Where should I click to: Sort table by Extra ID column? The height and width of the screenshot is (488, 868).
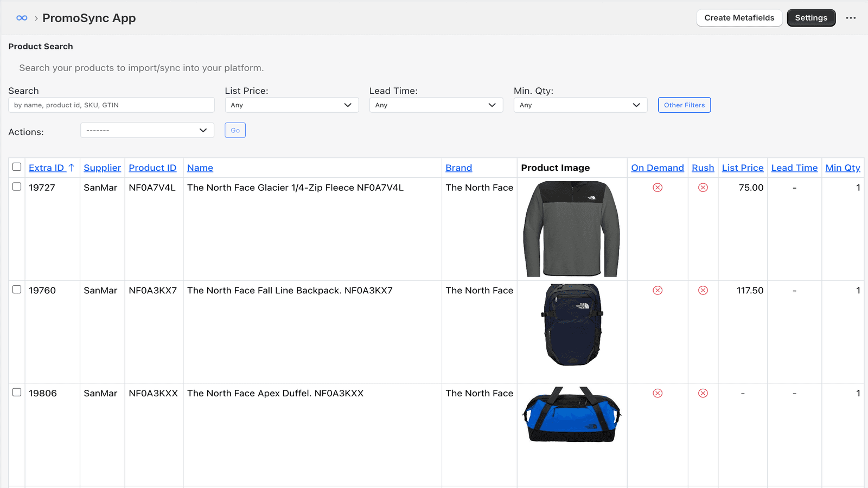pos(47,168)
